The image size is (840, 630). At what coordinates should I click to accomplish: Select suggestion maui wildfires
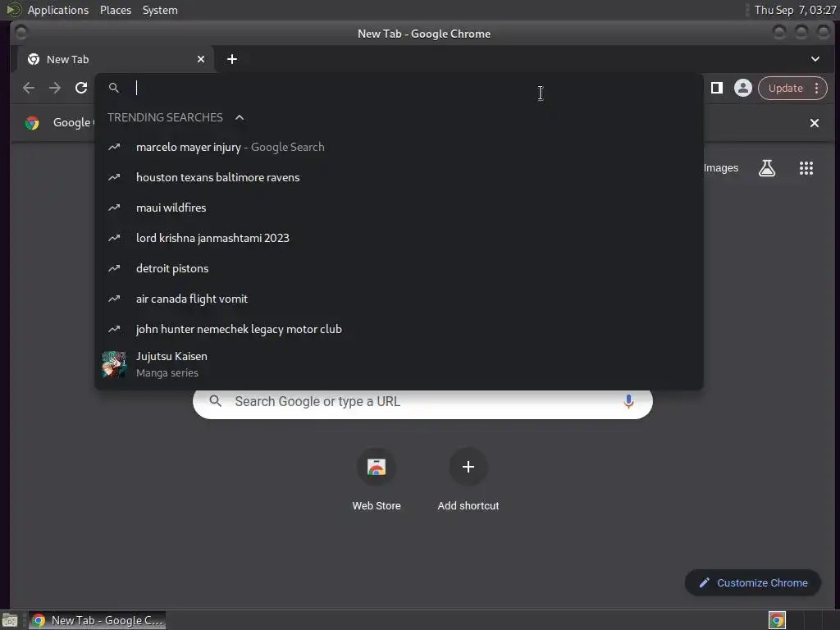pyautogui.click(x=399, y=208)
